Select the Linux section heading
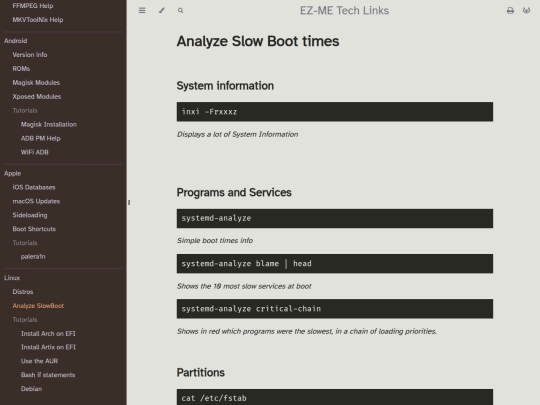Image resolution: width=540 pixels, height=405 pixels. click(12, 278)
